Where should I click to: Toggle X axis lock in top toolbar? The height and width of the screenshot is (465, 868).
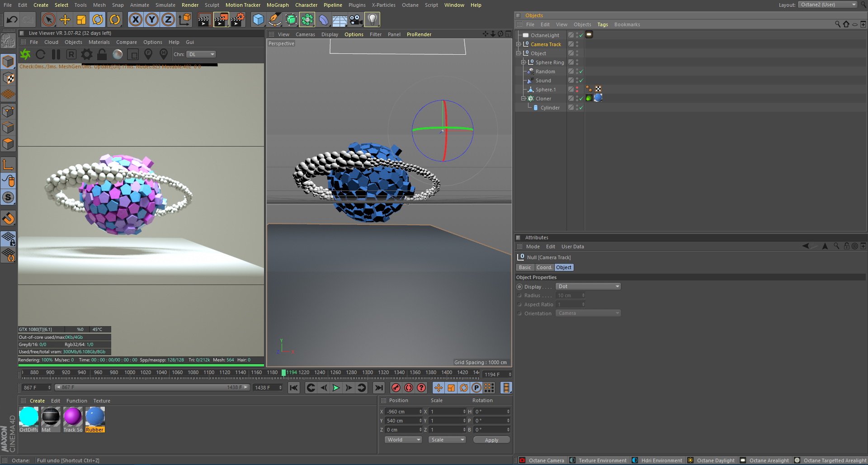[135, 19]
